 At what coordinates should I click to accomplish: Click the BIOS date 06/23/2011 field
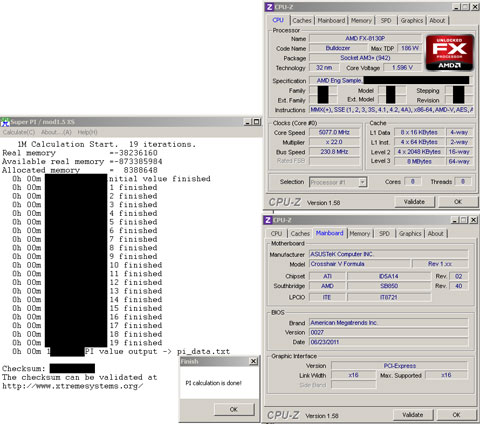pyautogui.click(x=389, y=342)
